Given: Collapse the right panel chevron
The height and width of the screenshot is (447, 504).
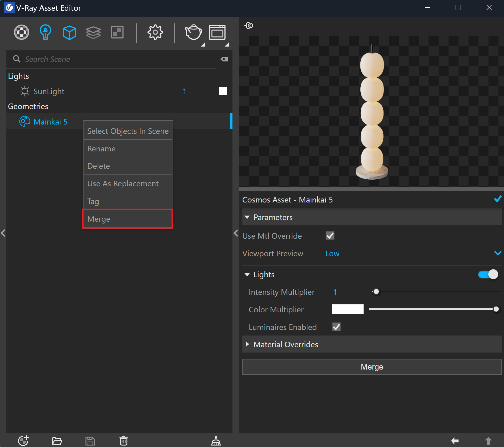Looking at the screenshot, I should coord(236,233).
